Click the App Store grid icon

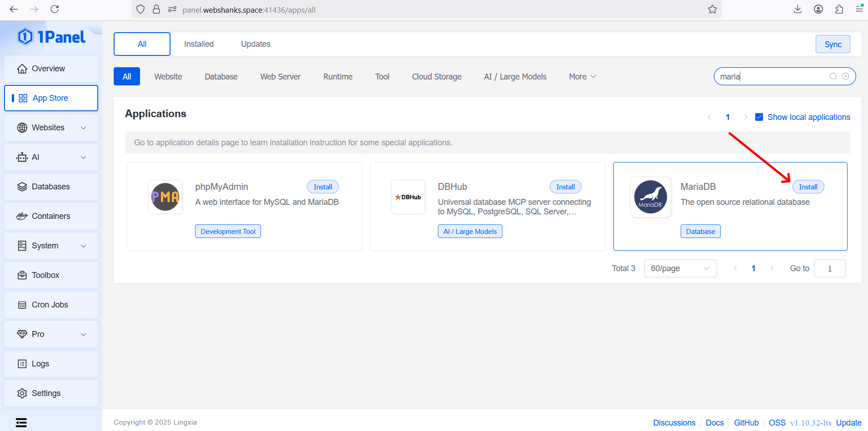(23, 98)
